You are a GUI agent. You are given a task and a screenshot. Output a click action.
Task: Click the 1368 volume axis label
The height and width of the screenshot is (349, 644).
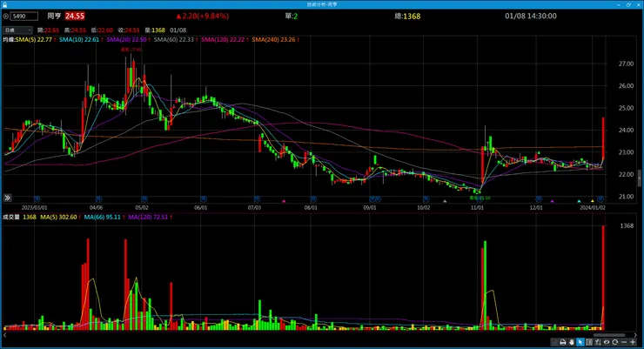click(x=627, y=225)
